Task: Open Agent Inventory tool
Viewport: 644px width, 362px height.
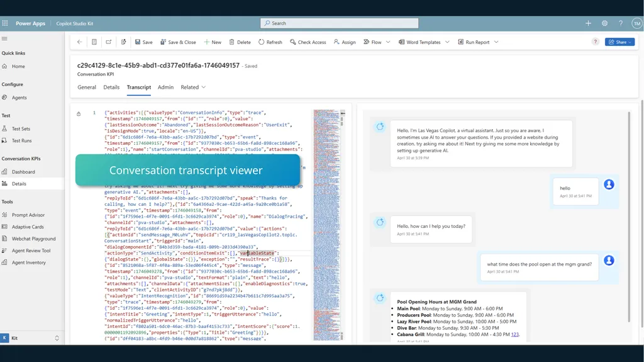Action: (29, 263)
